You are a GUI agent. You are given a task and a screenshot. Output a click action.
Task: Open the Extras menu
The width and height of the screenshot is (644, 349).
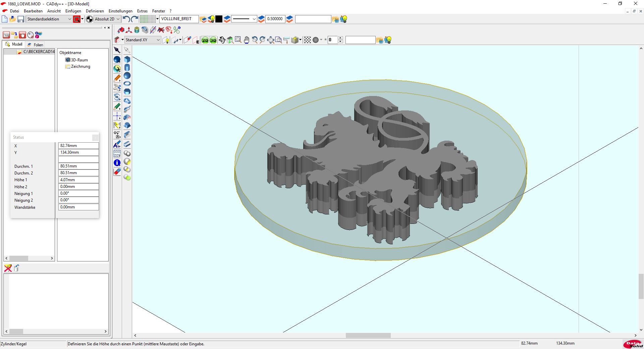(x=142, y=11)
